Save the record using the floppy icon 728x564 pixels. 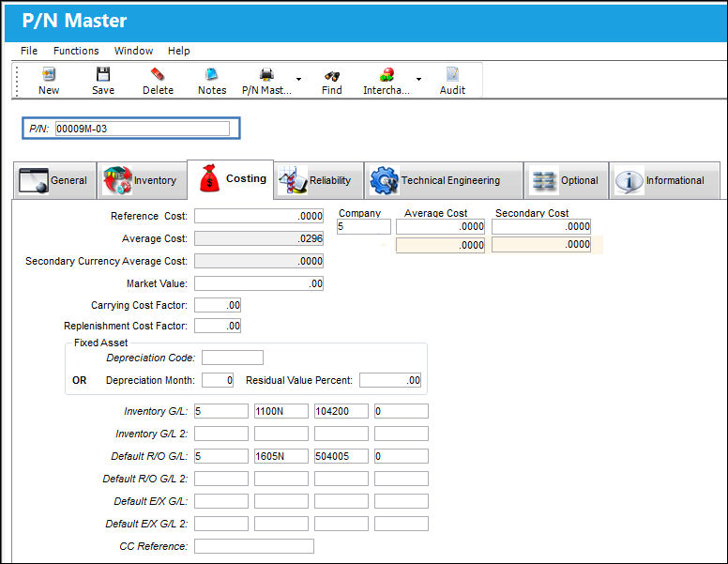coord(102,74)
